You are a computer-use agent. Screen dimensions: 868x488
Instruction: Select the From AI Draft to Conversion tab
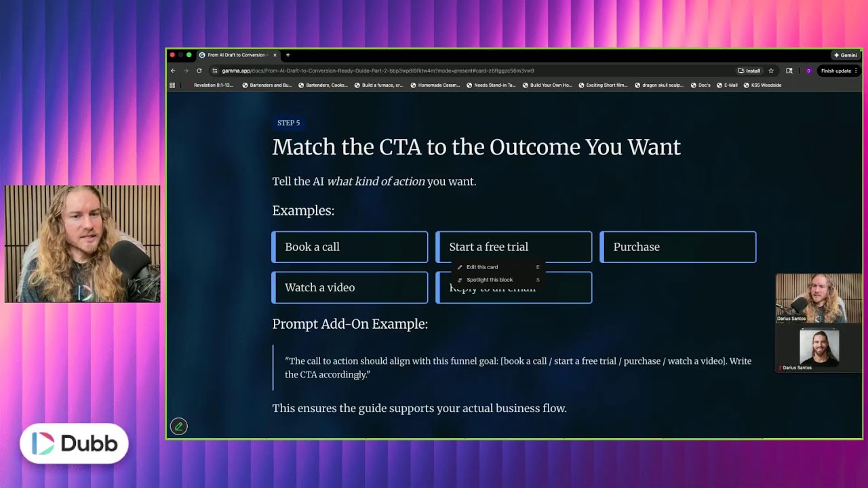click(237, 55)
